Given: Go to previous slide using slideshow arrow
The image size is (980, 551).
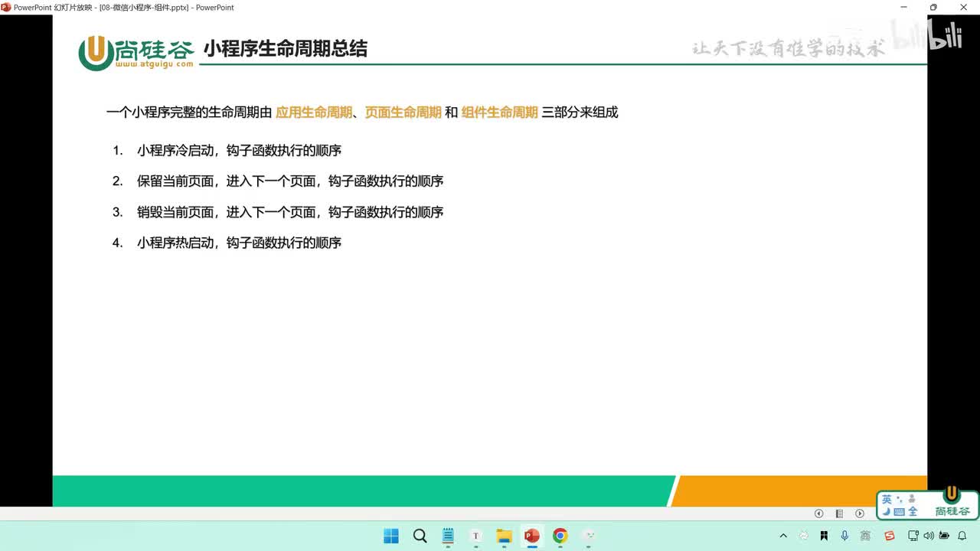Looking at the screenshot, I should [x=818, y=514].
